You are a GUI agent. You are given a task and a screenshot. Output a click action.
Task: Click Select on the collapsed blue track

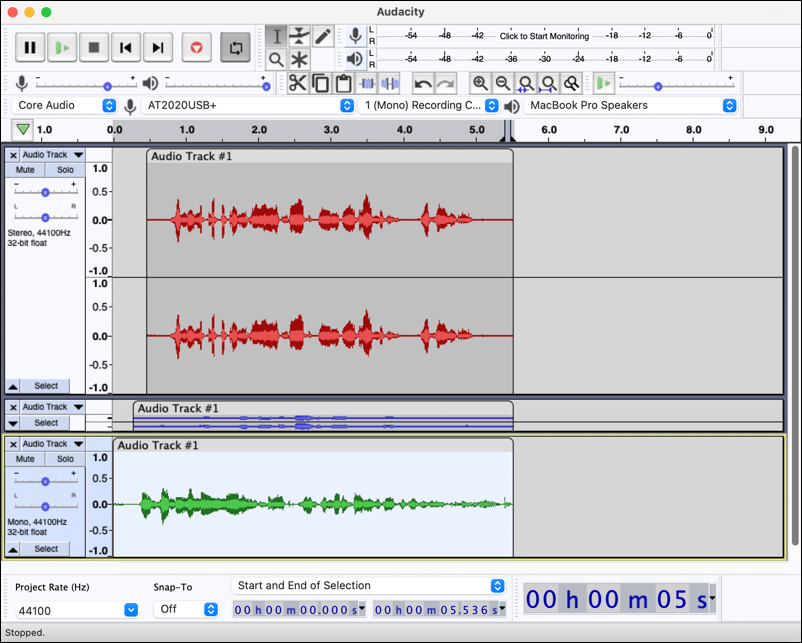[46, 423]
